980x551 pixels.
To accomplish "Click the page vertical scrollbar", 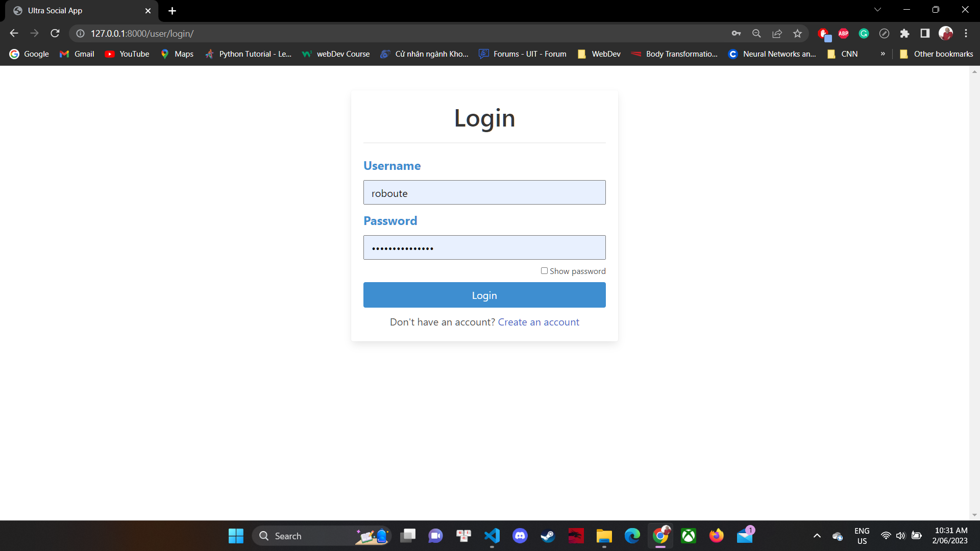I will [974, 293].
